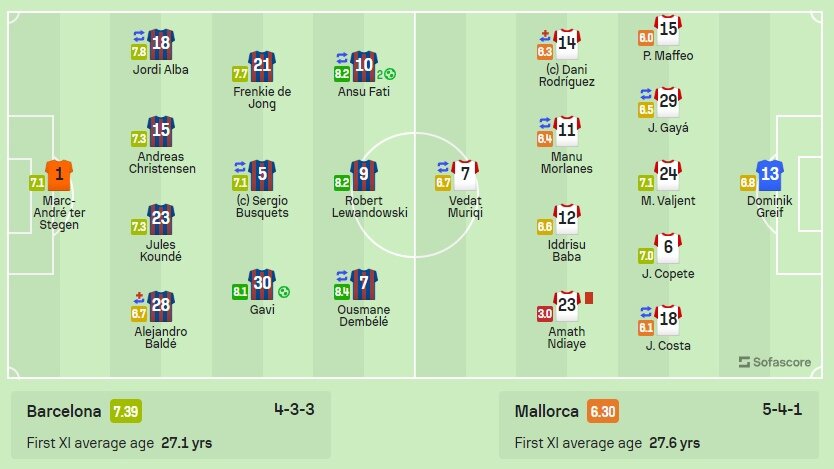Click Iddrisu Baba's number 12 shirt
Viewport: 834px width, 469px height.
click(x=567, y=219)
